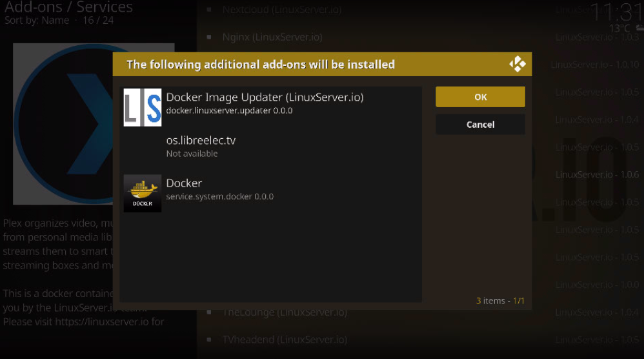Click the 13°C temperature indicator
Screen dimensions: 644x359
[619, 29]
